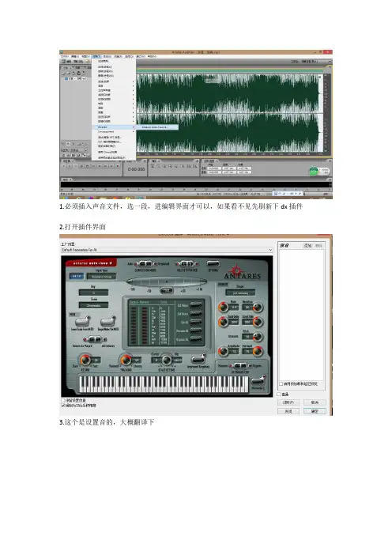Viewport: 392px width, 555px height.
Task: Enable the bypass checkbox beside the preset list
Action: [279, 394]
